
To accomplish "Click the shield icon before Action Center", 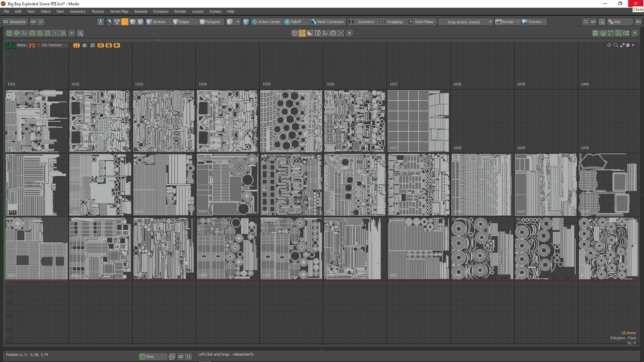I will [x=246, y=22].
